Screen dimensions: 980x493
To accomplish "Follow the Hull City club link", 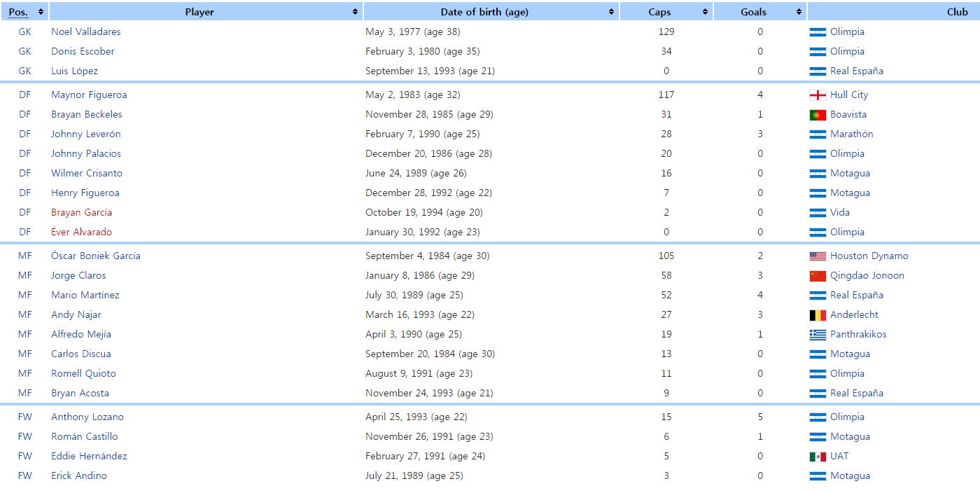I will (848, 95).
